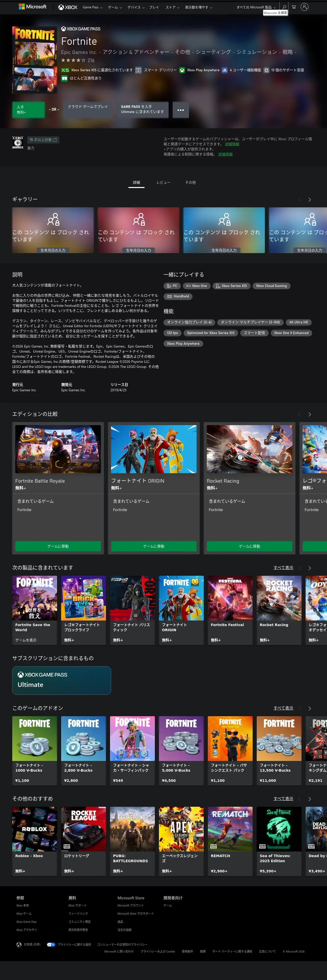The height and width of the screenshot is (980, 327).
Task: Click the ユーザー補助機能 accessibility icon
Action: tap(225, 70)
